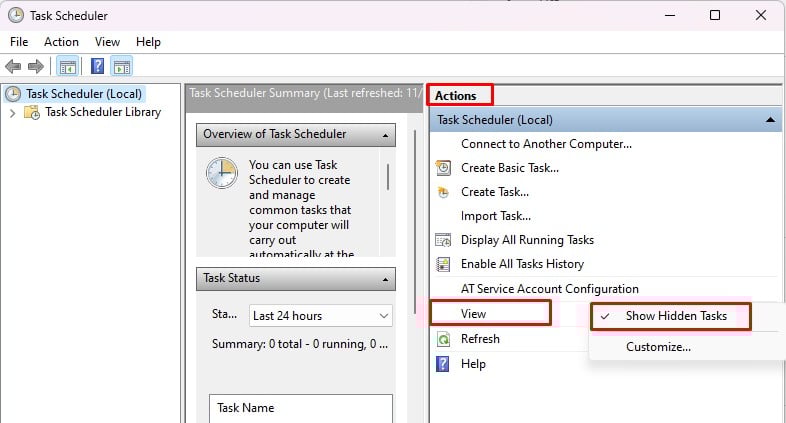Screen dimensions: 786x423
Task: Open the Action menu
Action: pyautogui.click(x=61, y=42)
